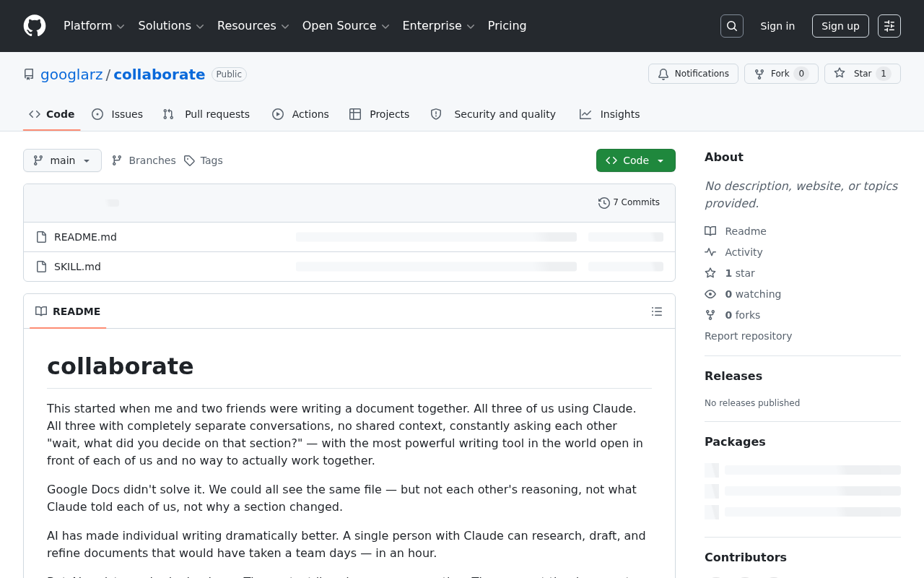Click the 'No releases published' text

752,403
